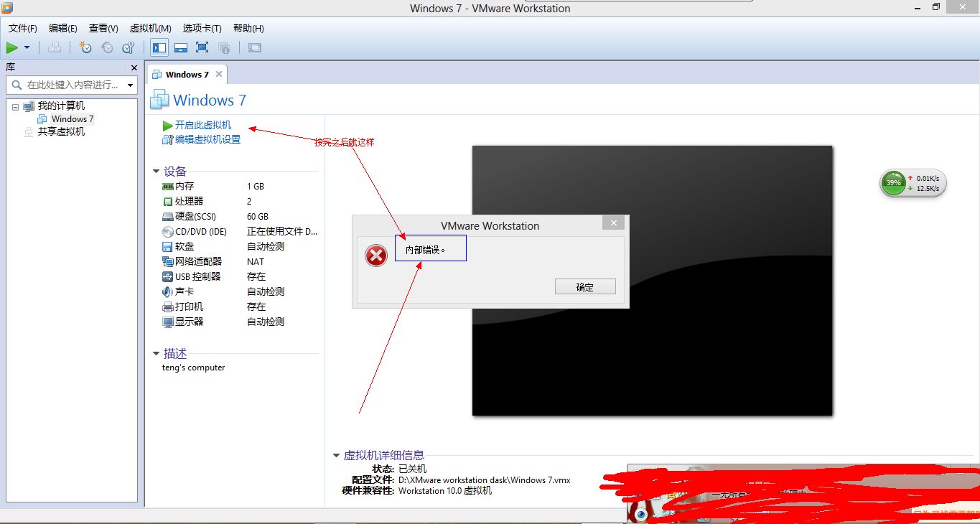The image size is (980, 524).
Task: Click the red error icon in dialog
Action: click(x=376, y=255)
